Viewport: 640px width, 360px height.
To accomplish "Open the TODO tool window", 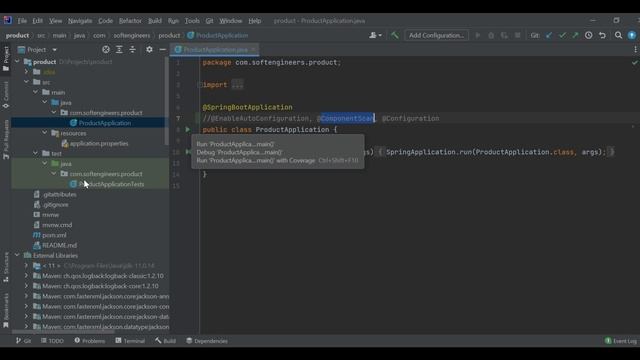I will (x=52, y=341).
